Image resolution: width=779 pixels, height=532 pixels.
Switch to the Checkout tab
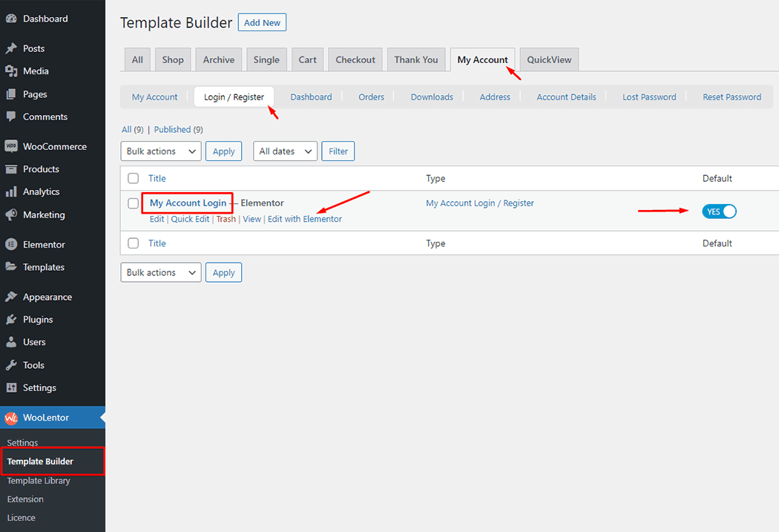tap(355, 60)
